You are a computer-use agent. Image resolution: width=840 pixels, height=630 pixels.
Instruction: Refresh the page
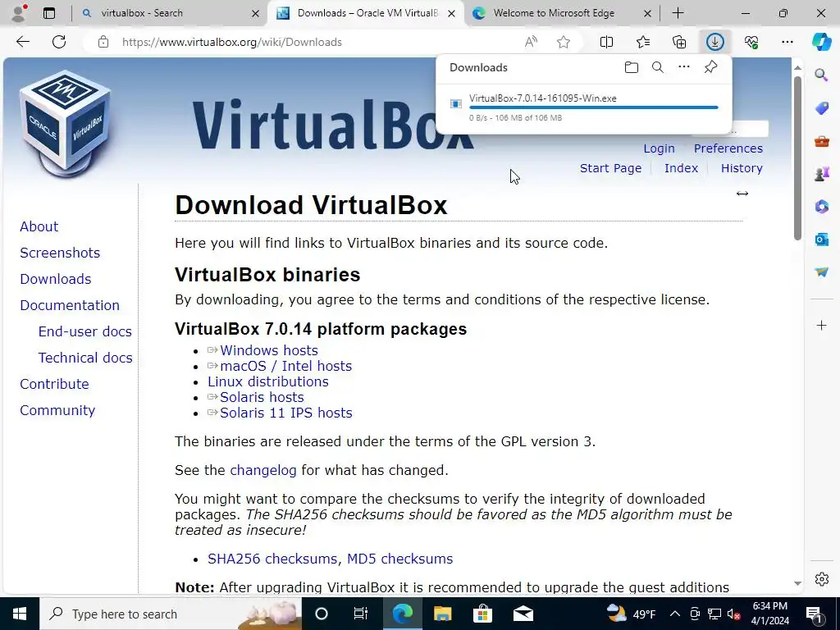coord(59,42)
